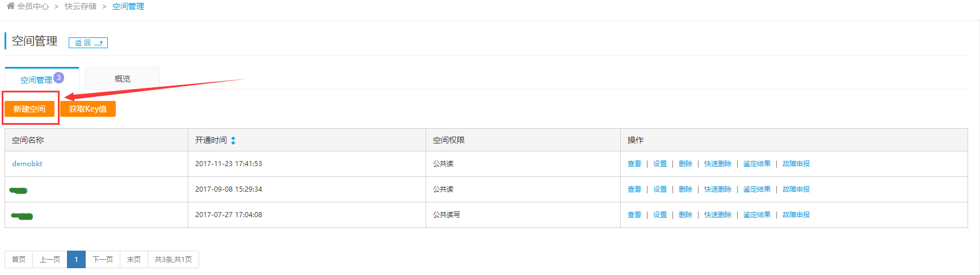Viewport: 980px width, 275px height.
Task: Click 快速删除 for the 2017-09-08 row
Action: pos(718,189)
